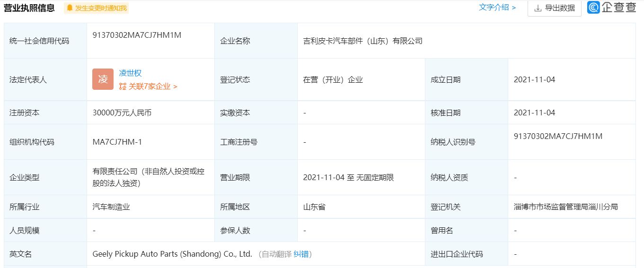Image resolution: width=644 pixels, height=268 pixels.
Task: Select region value 山东省
Action: tap(314, 207)
